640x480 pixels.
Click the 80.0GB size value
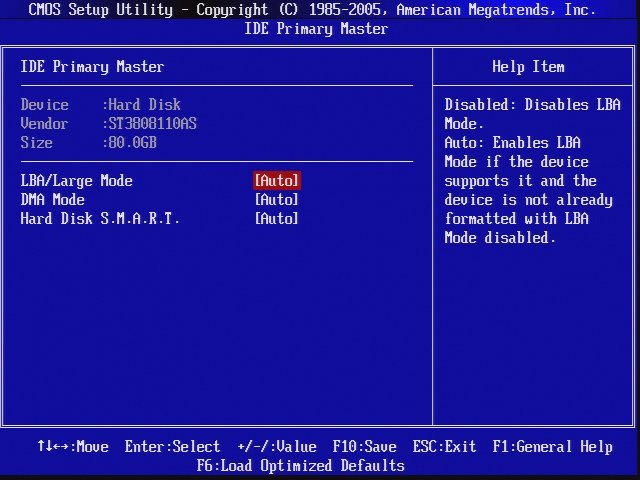[x=132, y=143]
